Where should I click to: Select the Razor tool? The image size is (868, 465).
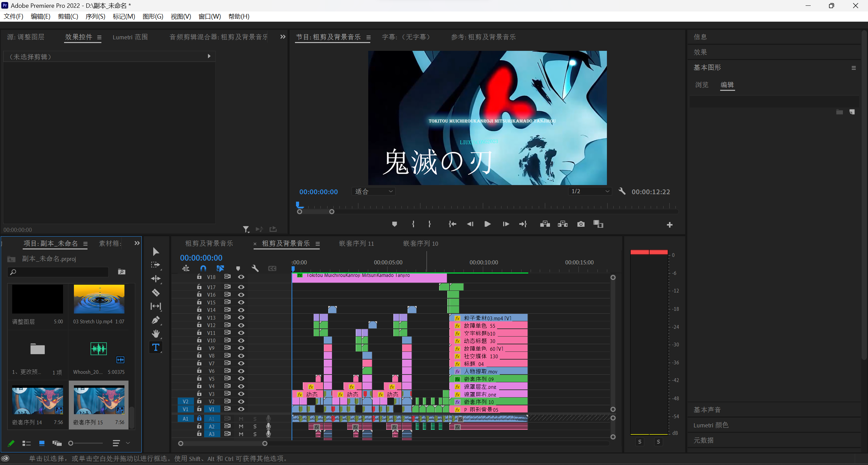click(156, 292)
